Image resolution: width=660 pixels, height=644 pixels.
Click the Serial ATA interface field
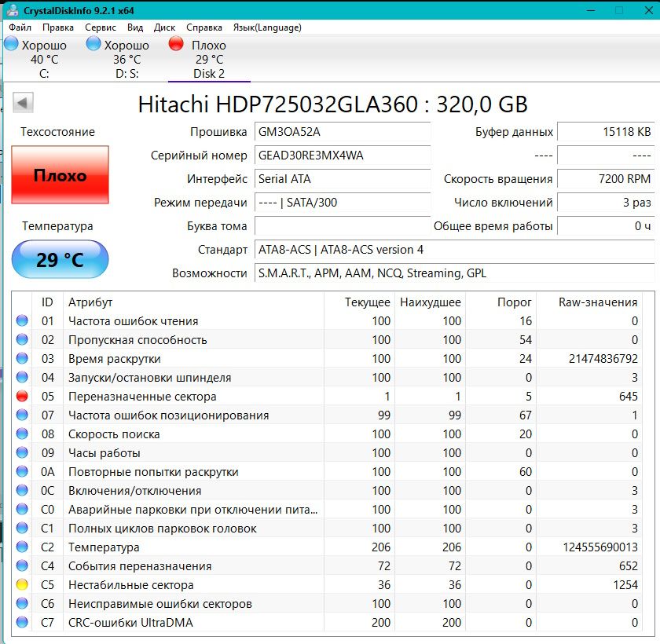coord(343,179)
